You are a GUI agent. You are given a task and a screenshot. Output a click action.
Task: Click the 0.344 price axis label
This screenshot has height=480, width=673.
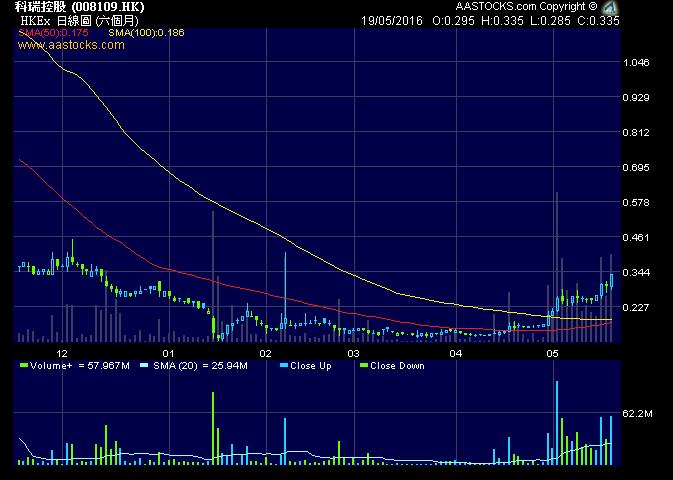tap(636, 272)
